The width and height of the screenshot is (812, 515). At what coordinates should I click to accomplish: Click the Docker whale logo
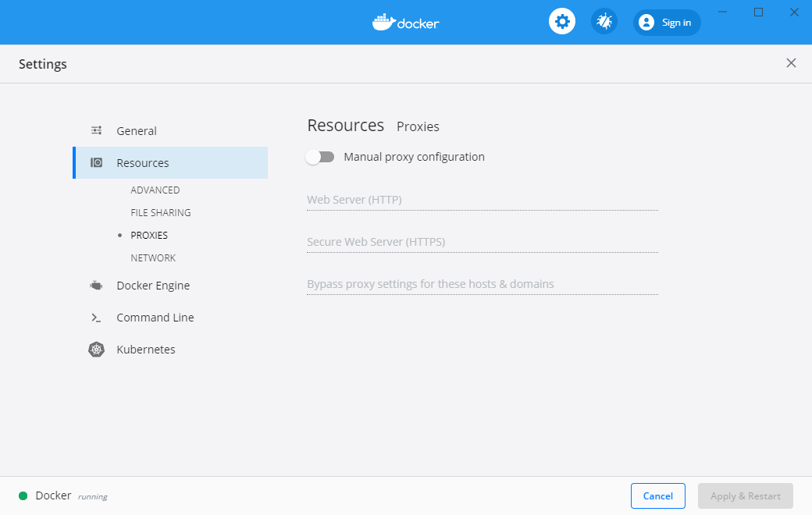click(x=405, y=23)
